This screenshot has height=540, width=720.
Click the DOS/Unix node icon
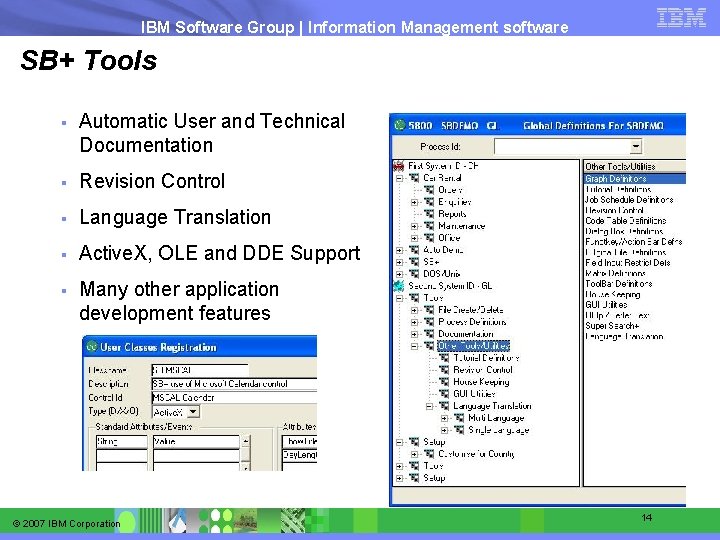pos(414,274)
